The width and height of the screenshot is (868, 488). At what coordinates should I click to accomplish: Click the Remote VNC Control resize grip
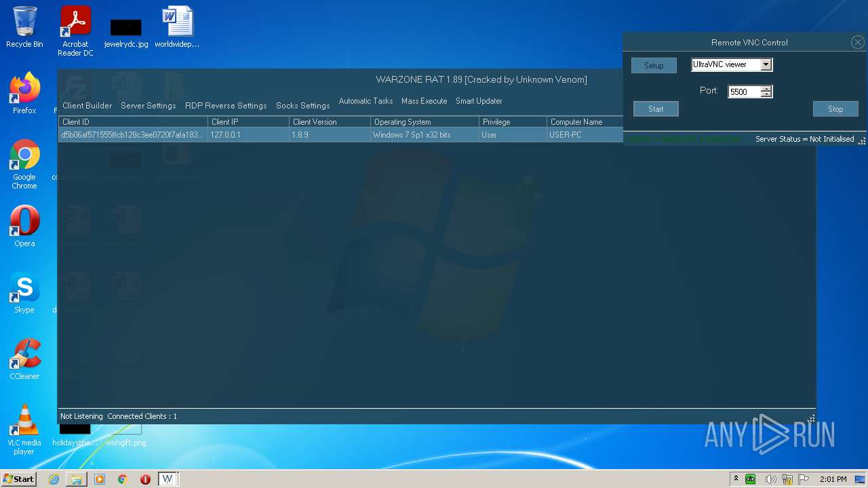(x=862, y=141)
